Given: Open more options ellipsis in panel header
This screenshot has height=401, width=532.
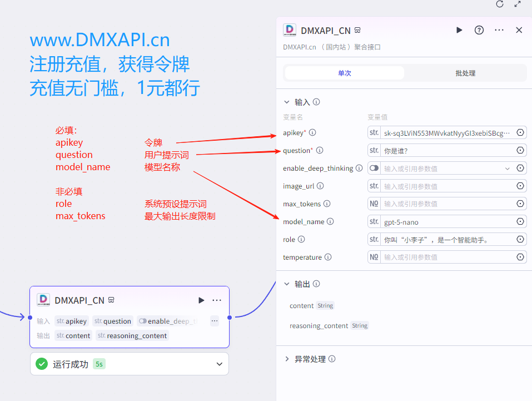Looking at the screenshot, I should pyautogui.click(x=499, y=30).
